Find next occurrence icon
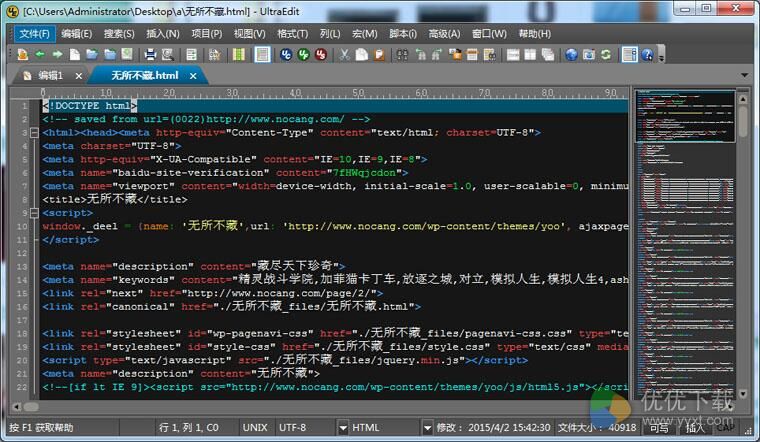 (x=436, y=54)
